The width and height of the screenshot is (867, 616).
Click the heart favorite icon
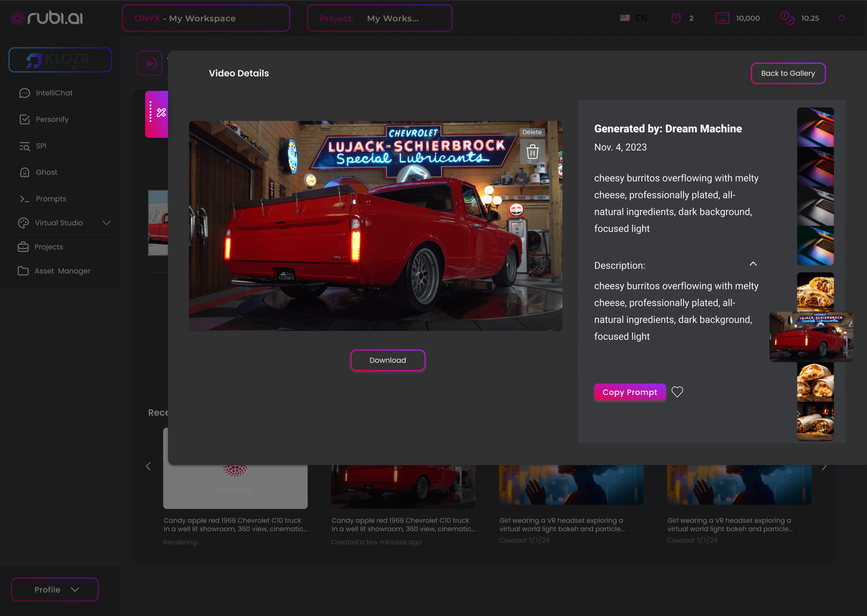pos(677,392)
